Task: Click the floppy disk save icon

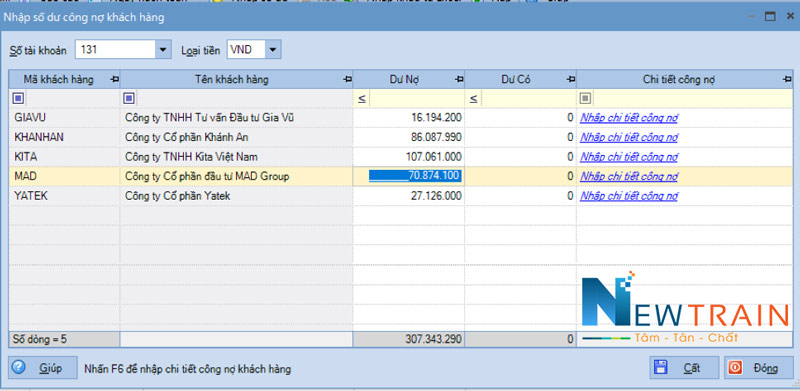Action: click(661, 368)
